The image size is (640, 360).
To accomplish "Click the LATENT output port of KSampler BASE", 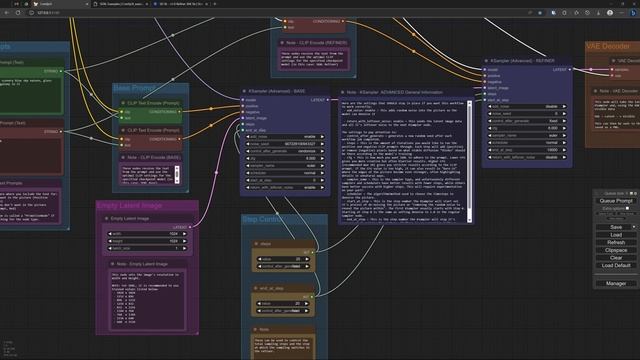I will [x=327, y=100].
